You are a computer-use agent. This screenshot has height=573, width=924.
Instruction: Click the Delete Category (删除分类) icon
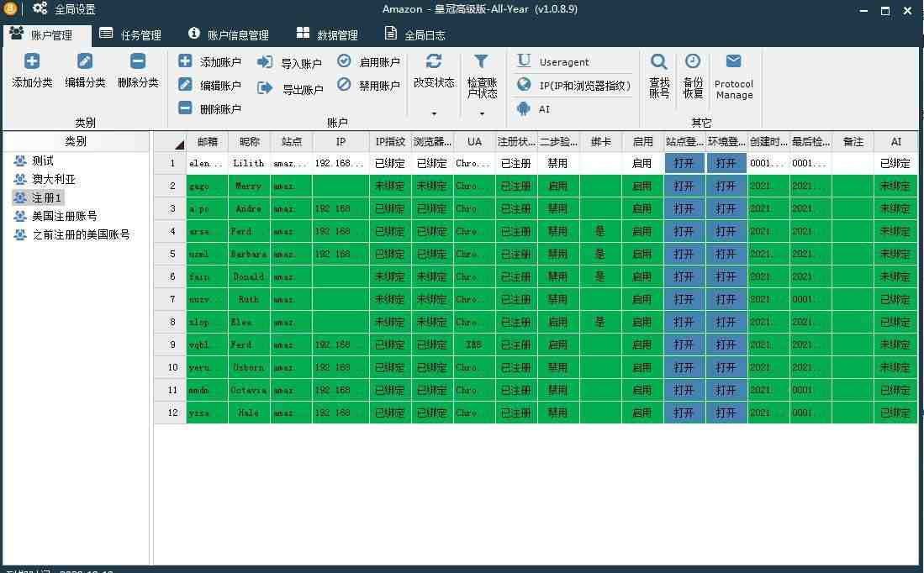pos(138,61)
